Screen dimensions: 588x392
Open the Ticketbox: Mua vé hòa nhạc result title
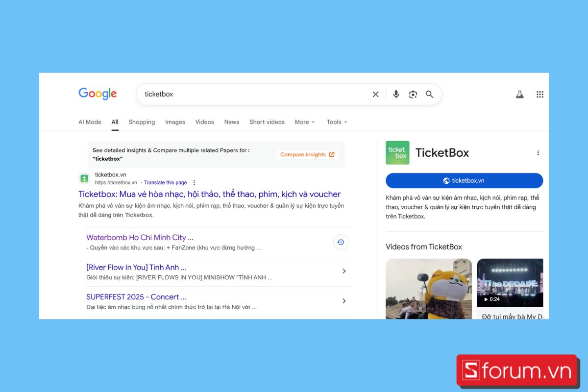click(x=209, y=194)
